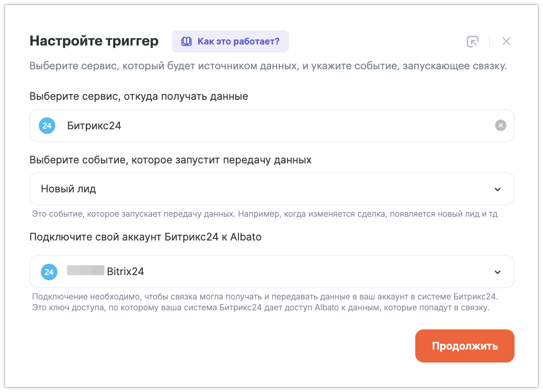Click the "Битрикс24" text in the service field
The image size is (543, 392).
tap(94, 126)
